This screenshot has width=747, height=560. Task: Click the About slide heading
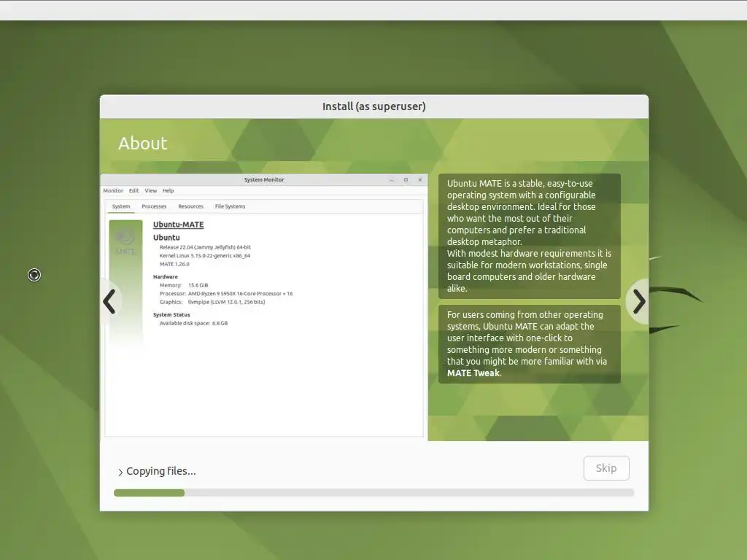click(x=142, y=144)
